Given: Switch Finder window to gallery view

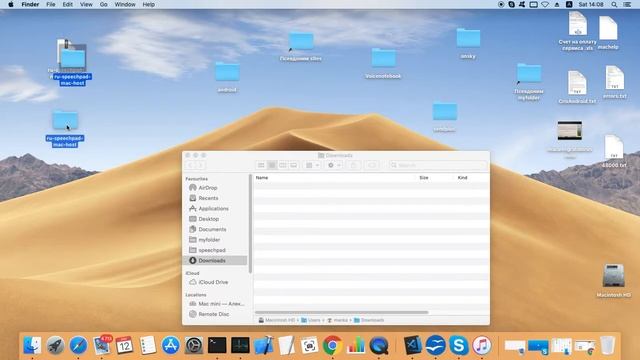Looking at the screenshot, I should point(293,165).
